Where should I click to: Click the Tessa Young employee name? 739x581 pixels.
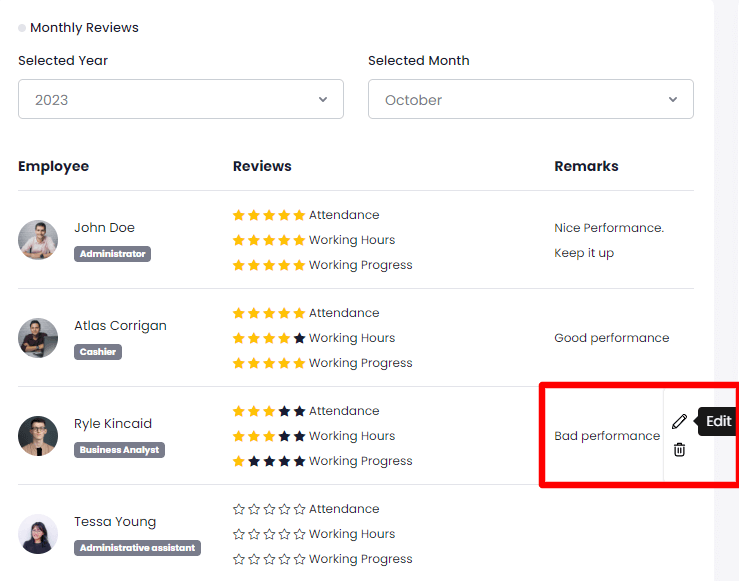(115, 521)
